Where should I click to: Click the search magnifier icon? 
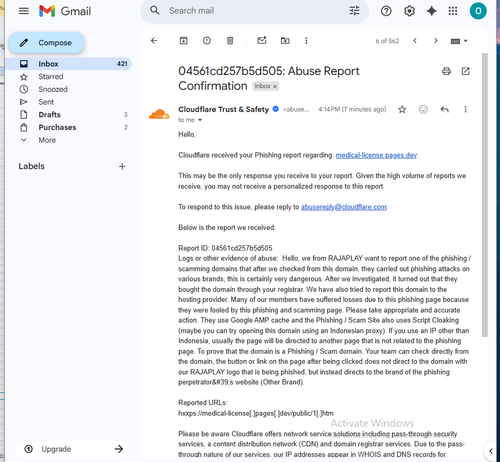154,10
